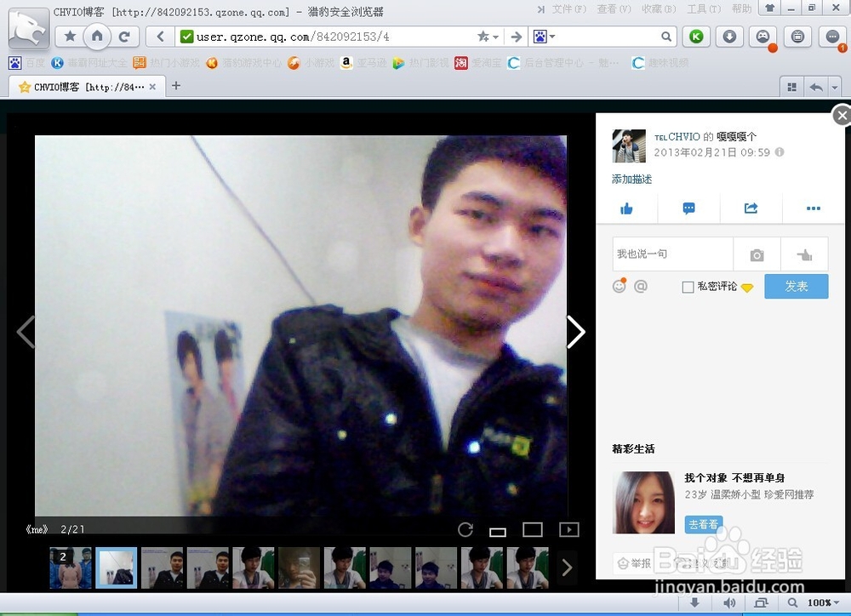Click the comment bubble icon
The height and width of the screenshot is (616, 851).
click(x=688, y=208)
